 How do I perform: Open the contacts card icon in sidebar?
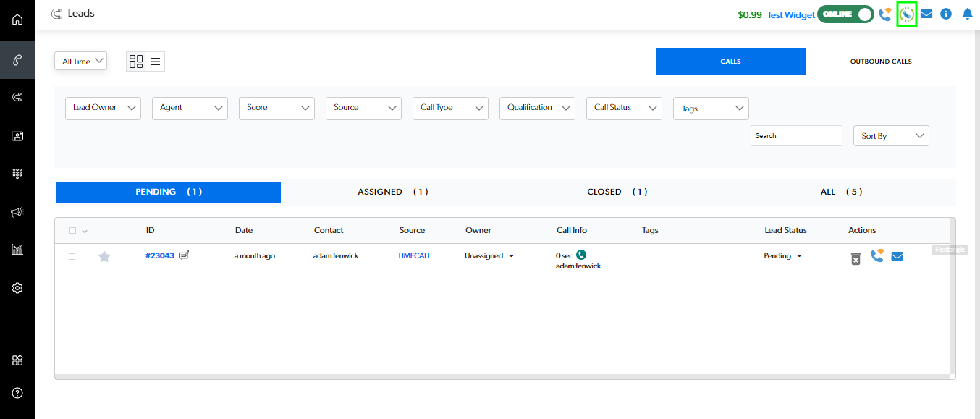pos(17,135)
